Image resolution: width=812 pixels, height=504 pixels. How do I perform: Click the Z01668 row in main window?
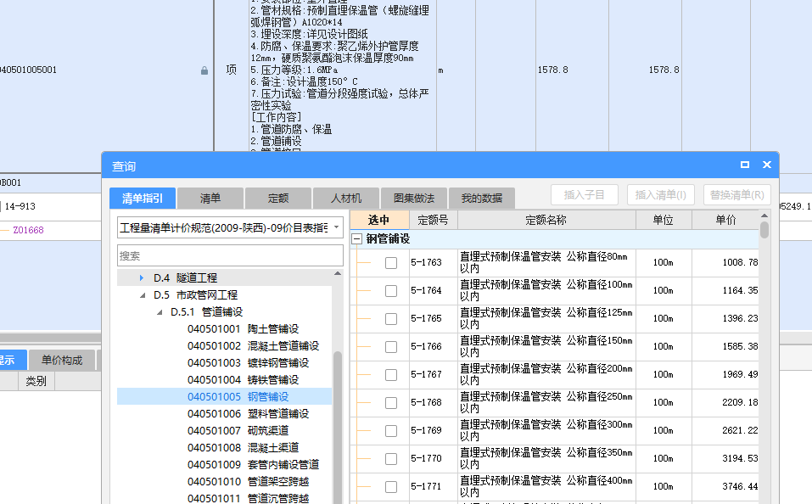point(29,230)
